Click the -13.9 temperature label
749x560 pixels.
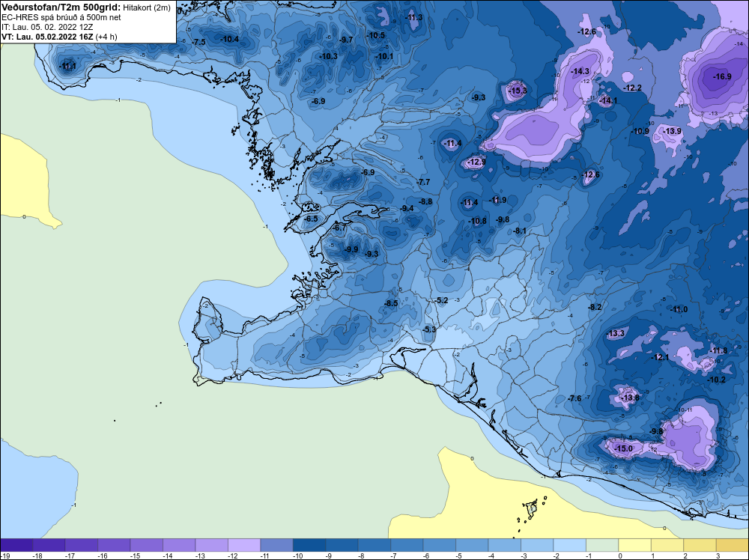tap(672, 131)
